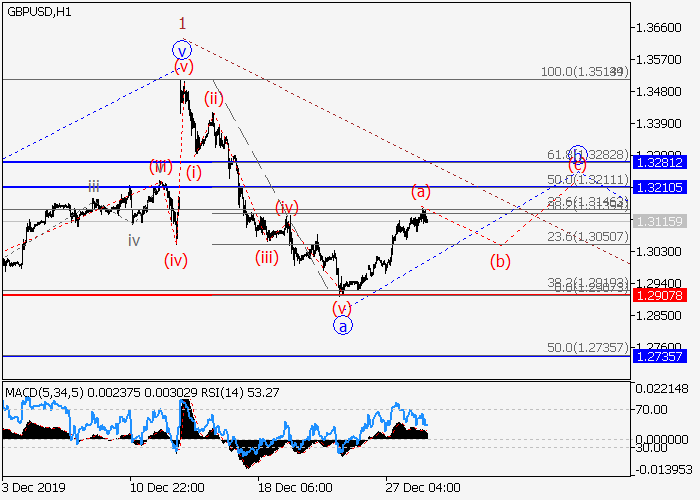
Task: Select the red (ii) wave label
Action: coord(214,98)
